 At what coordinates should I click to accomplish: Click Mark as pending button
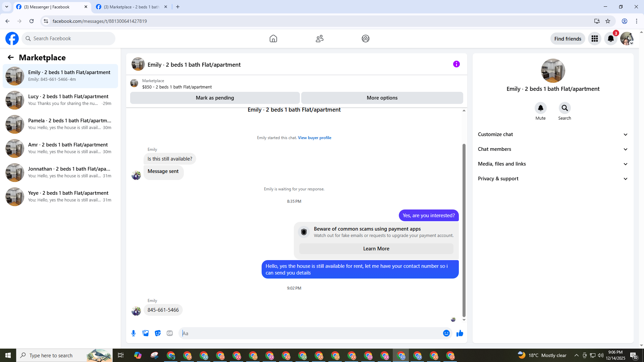pyautogui.click(x=215, y=98)
